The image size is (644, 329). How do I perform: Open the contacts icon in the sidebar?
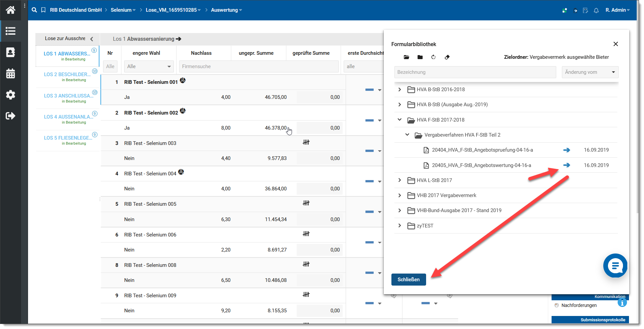(x=11, y=52)
